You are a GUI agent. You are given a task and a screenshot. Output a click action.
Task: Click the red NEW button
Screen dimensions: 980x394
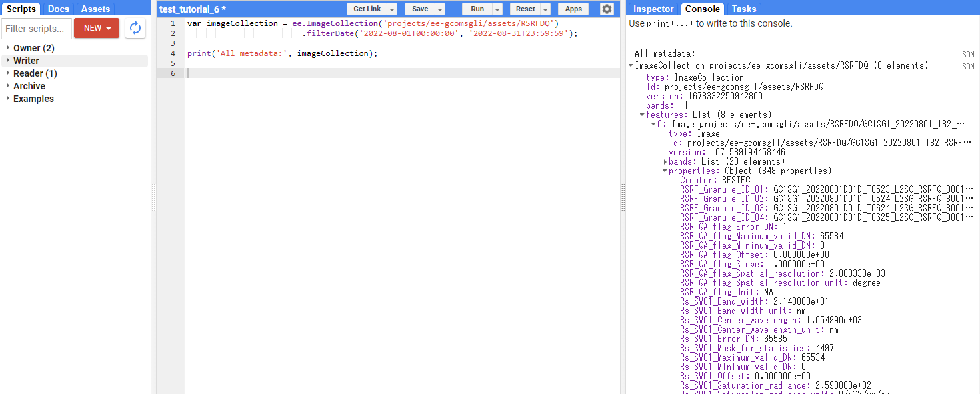pyautogui.click(x=97, y=28)
